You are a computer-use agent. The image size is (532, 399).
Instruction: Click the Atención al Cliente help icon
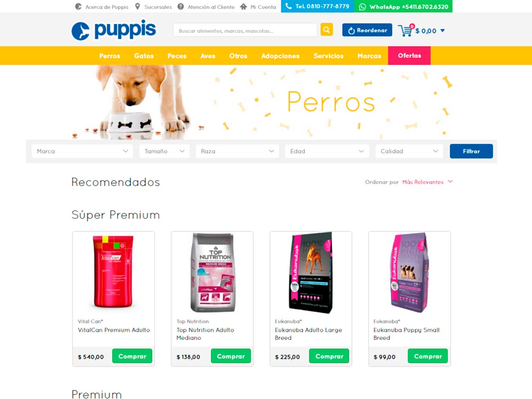click(180, 7)
